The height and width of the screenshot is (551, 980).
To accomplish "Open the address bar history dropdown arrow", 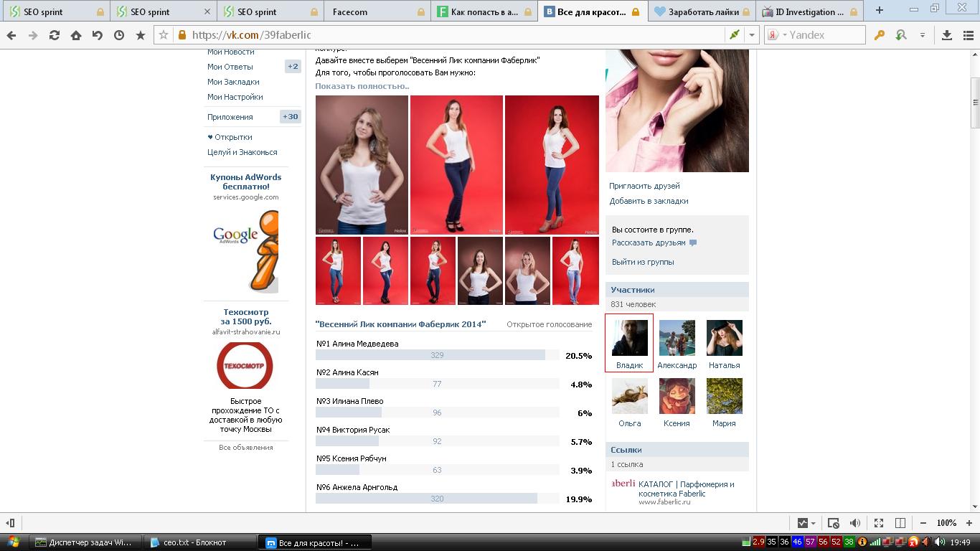I will tap(751, 34).
